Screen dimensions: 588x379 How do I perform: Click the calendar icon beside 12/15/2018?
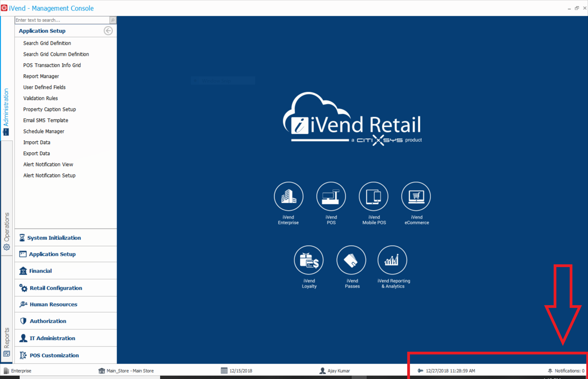[224, 370]
